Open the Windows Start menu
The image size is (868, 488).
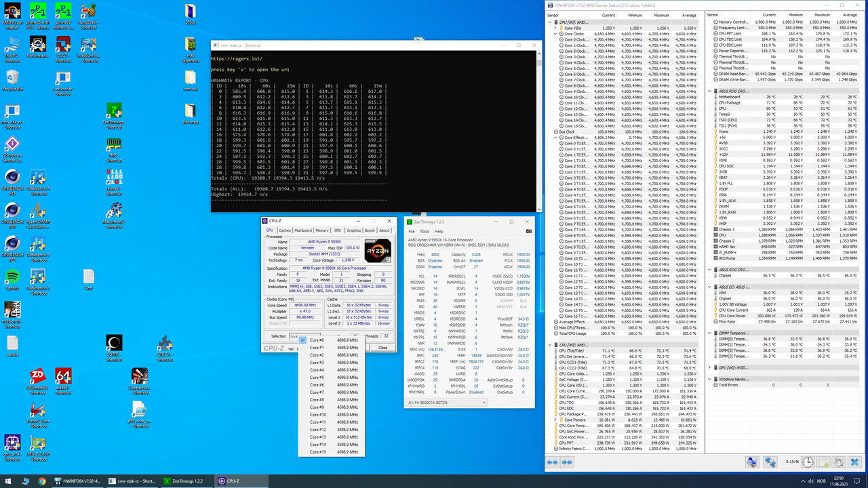point(7,481)
